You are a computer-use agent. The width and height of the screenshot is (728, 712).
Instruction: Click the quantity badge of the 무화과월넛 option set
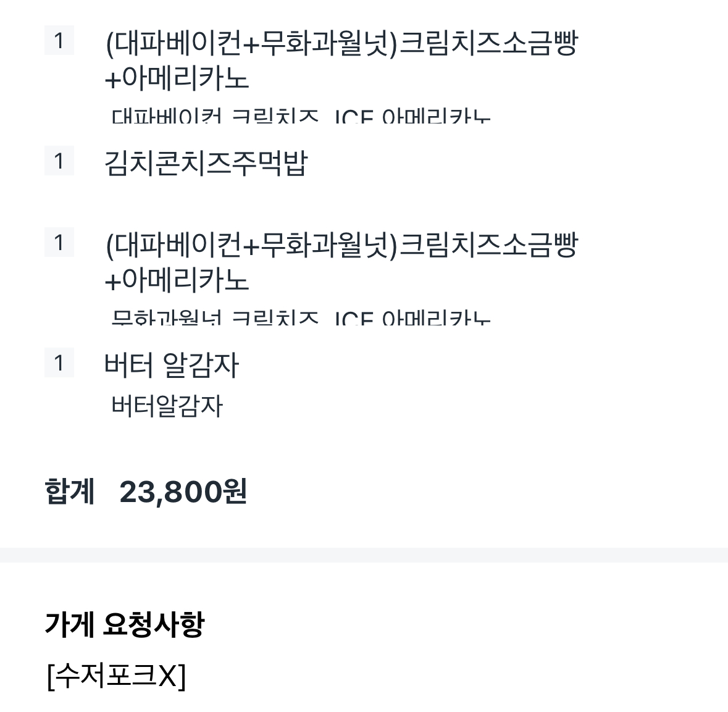(59, 243)
